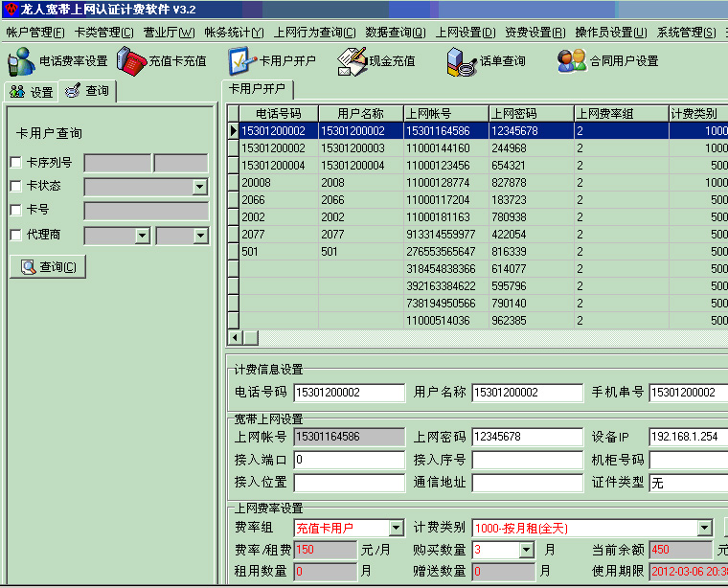
Task: Click the 查询(C) search button
Action: coord(48,267)
